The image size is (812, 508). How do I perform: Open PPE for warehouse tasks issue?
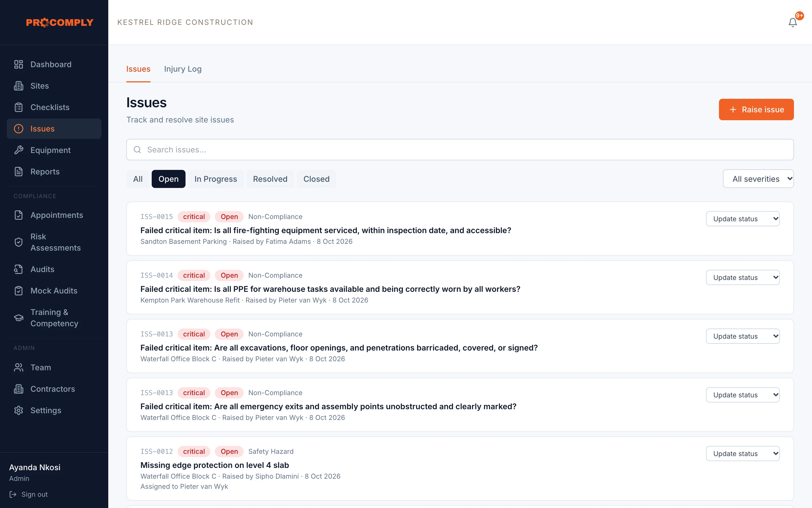[330, 289]
